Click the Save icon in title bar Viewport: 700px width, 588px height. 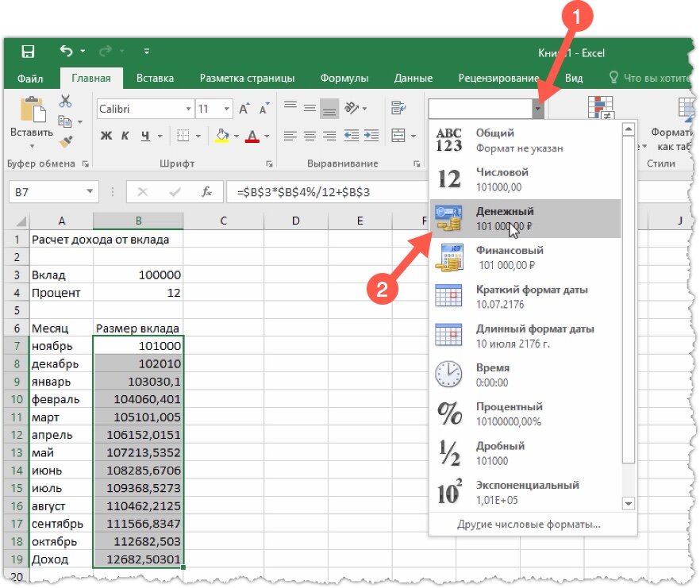[28, 52]
